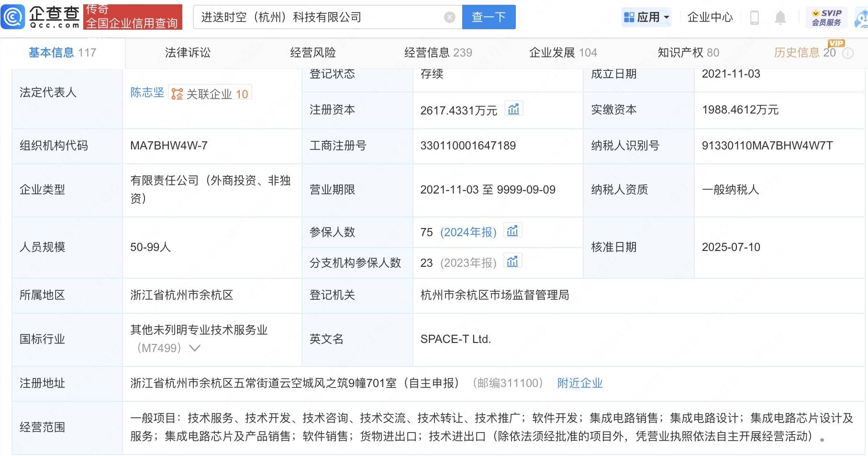Click the 经营范围 business scope paragraph

tap(492, 427)
